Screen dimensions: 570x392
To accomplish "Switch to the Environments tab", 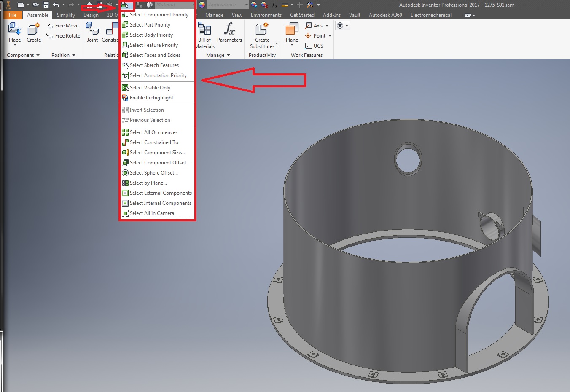I will [266, 15].
